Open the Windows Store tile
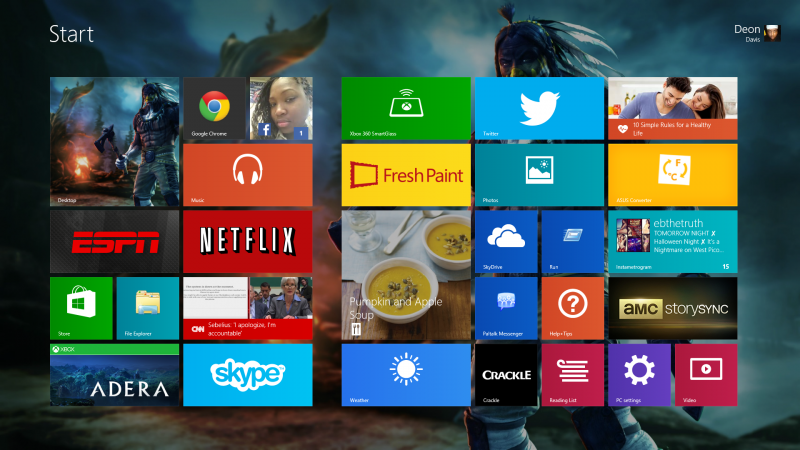Viewport: 800px width, 450px height. 81,308
